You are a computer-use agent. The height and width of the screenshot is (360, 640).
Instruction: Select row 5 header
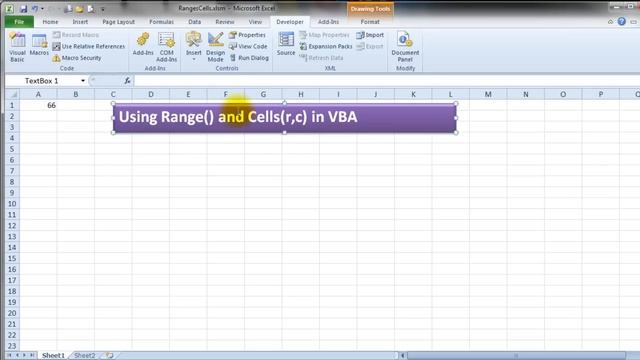click(x=12, y=149)
